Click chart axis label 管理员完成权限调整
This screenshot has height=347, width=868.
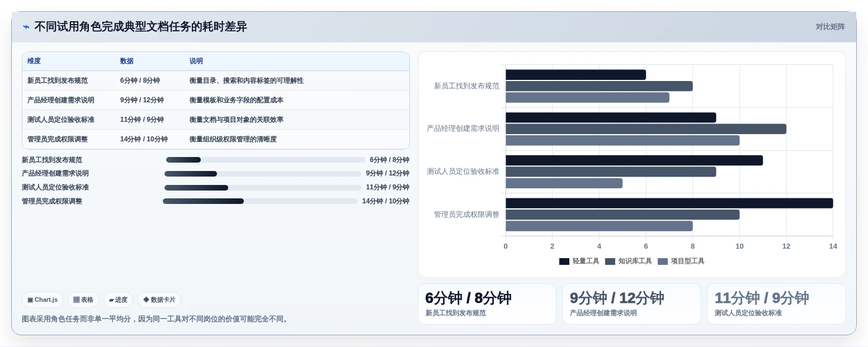(466, 215)
